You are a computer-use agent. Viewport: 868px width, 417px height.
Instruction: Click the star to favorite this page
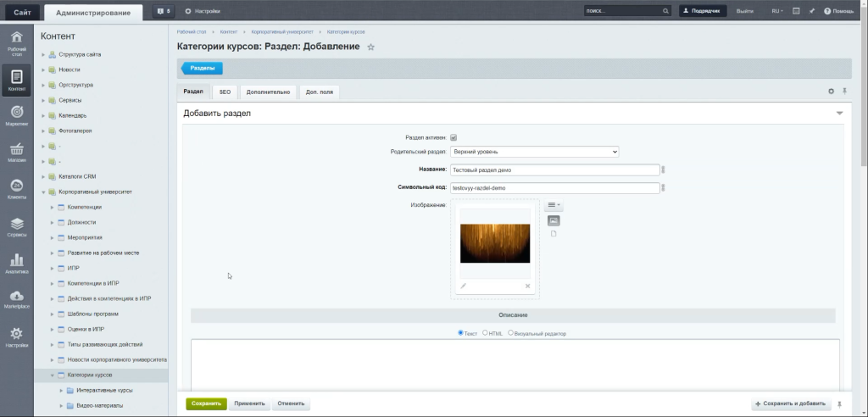pyautogui.click(x=370, y=47)
